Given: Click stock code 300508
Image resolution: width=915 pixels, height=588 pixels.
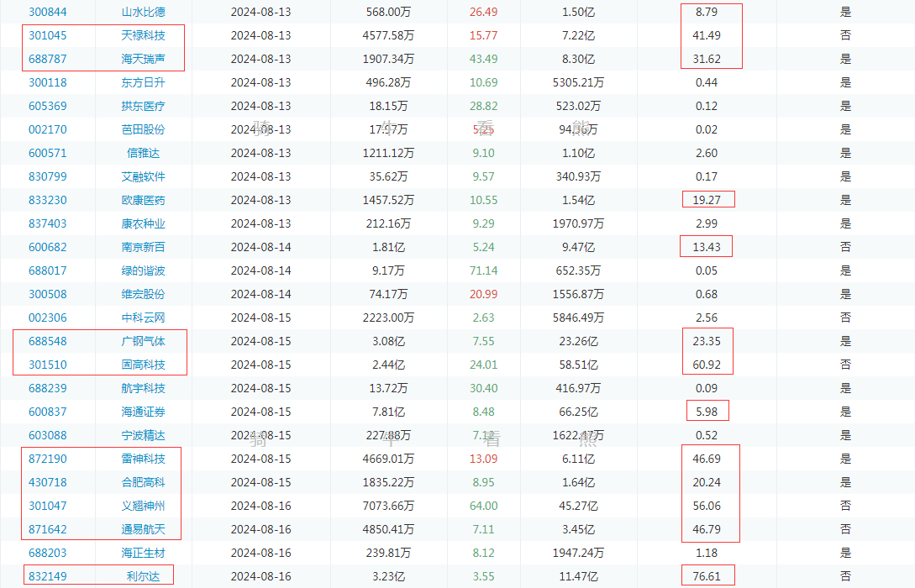Looking at the screenshot, I should pos(48,294).
